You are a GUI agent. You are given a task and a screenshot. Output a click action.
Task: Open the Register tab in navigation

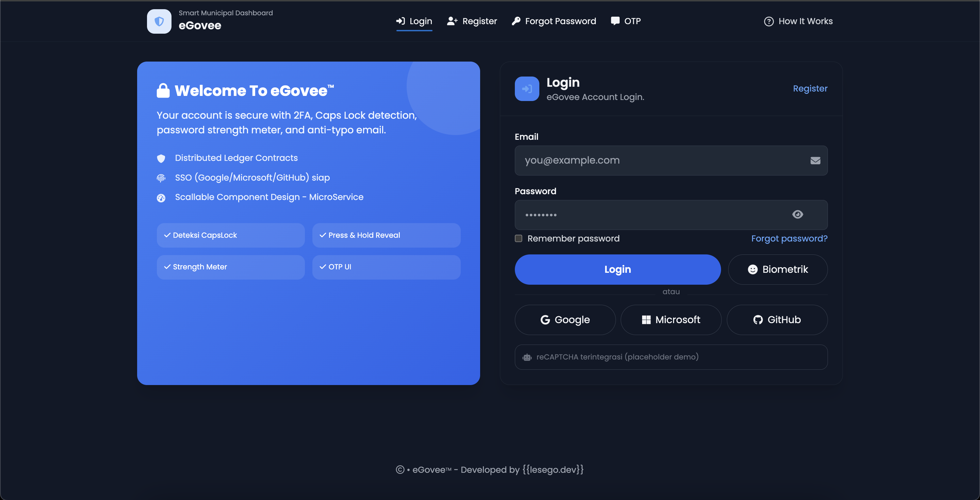472,21
